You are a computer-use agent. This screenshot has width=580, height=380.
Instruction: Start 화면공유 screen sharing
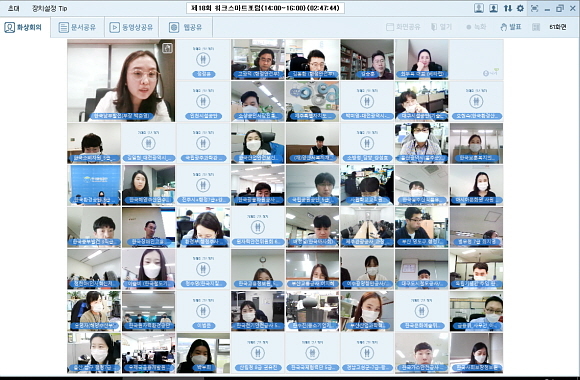tap(403, 27)
